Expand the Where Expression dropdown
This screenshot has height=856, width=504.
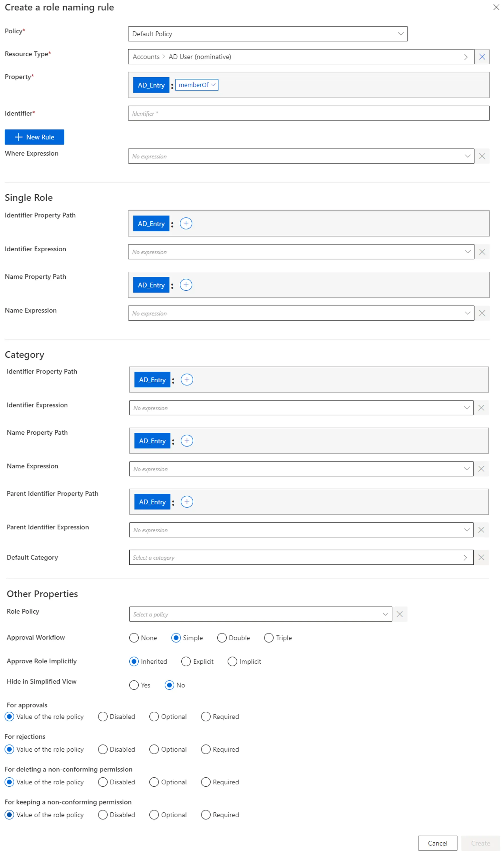[467, 156]
